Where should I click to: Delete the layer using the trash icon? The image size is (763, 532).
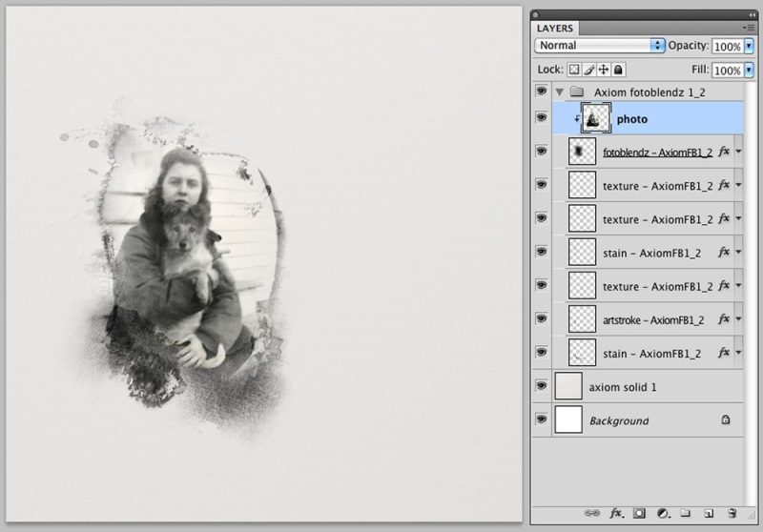tap(732, 514)
